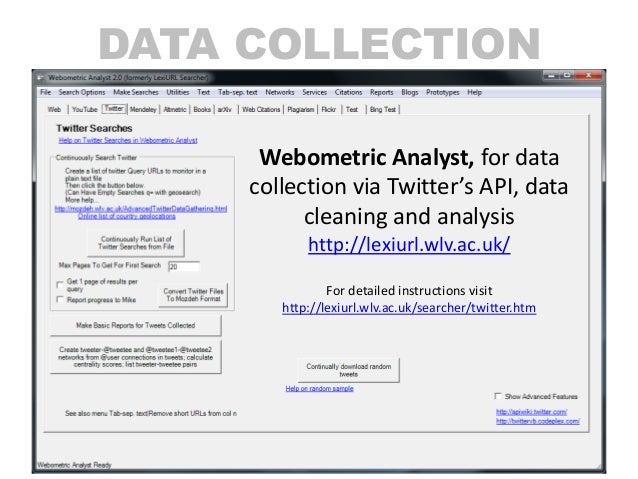638x479 pixels.
Task: Open the Utilities menu
Action: click(x=178, y=92)
